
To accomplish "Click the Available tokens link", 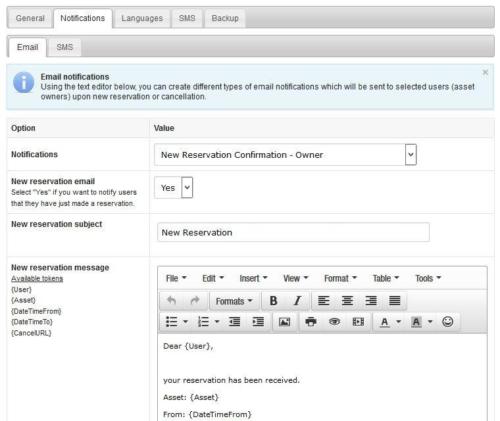I will click(37, 279).
